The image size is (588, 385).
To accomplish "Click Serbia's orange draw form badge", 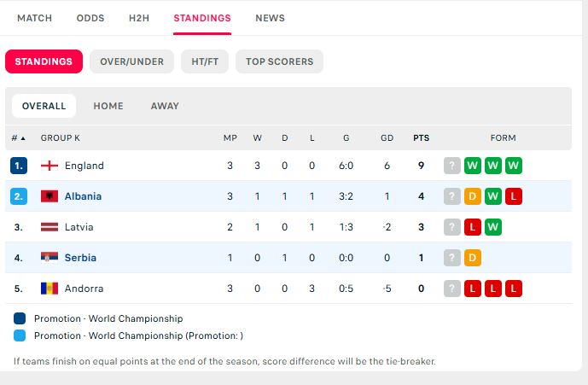I will click(x=472, y=258).
